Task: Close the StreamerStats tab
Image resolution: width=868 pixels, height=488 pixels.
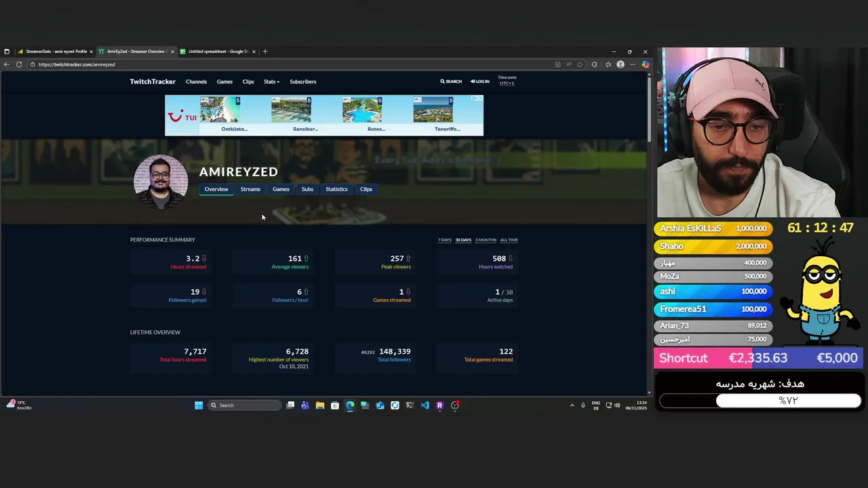Action: 91,52
